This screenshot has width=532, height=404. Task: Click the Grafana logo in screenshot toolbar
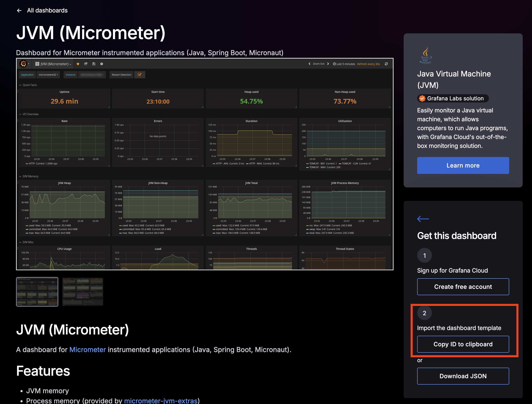(24, 64)
